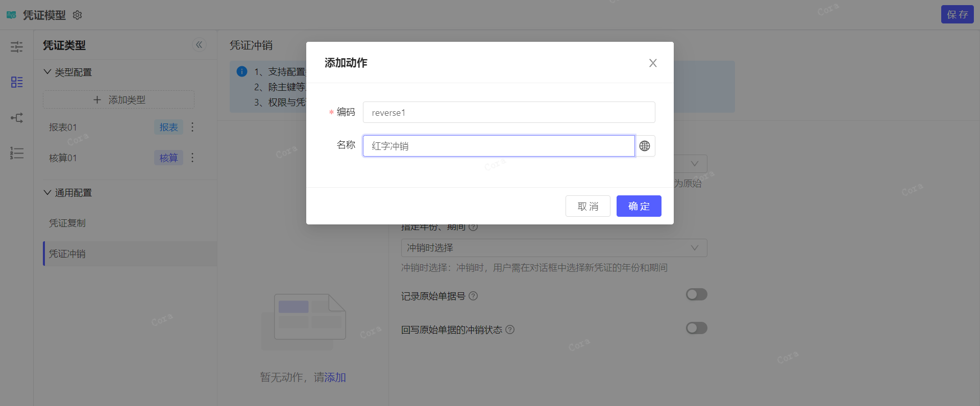The image size is (980, 406).
Task: Click the globe language icon beside name field
Action: [645, 146]
